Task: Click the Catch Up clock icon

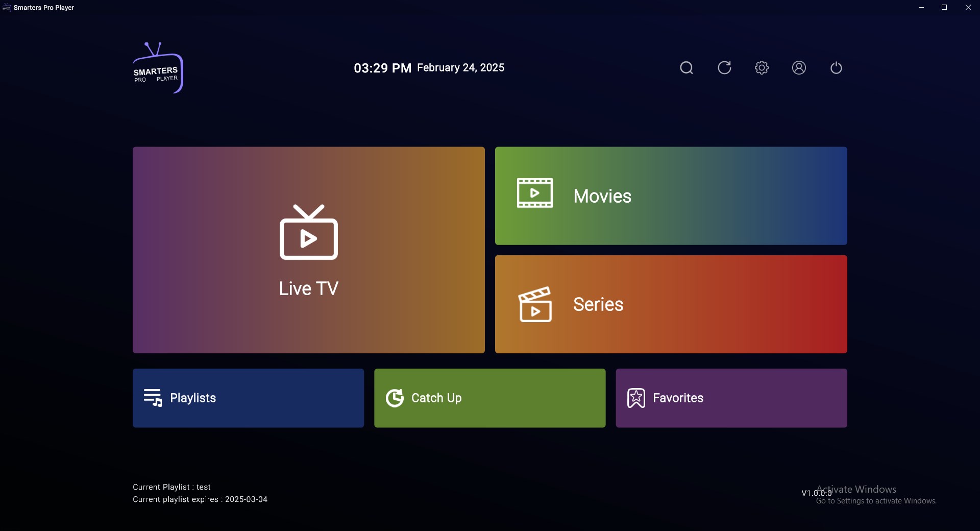Action: pyautogui.click(x=395, y=398)
